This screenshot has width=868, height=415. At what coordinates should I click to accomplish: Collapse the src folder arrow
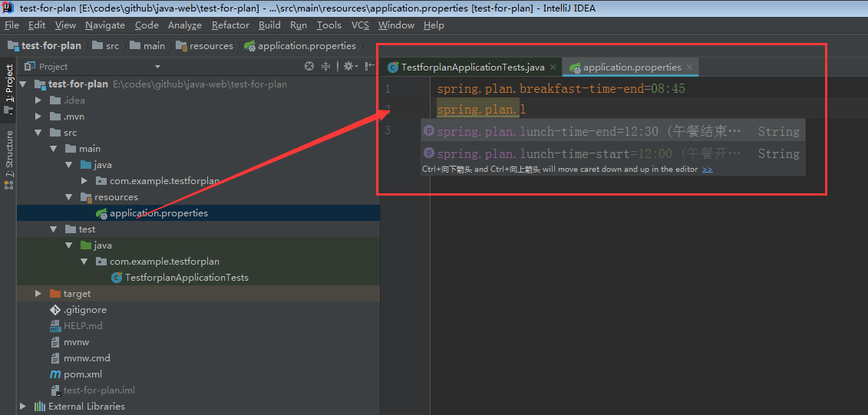click(38, 133)
